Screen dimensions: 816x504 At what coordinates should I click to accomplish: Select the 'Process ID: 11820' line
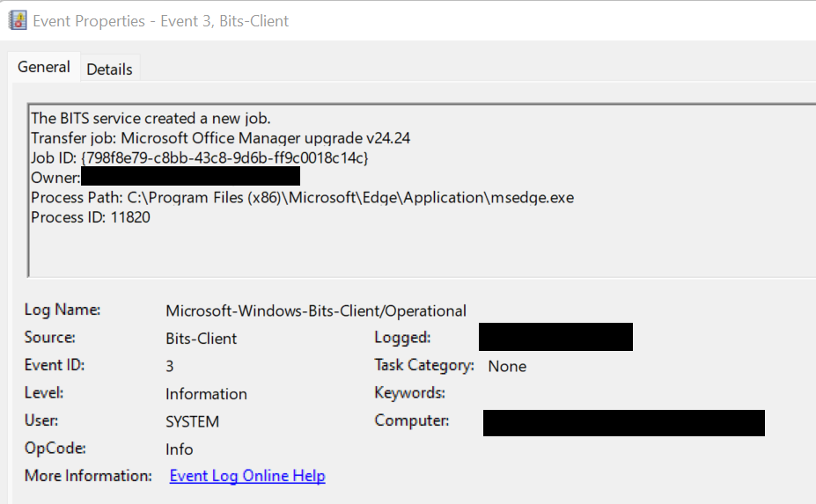click(x=91, y=217)
